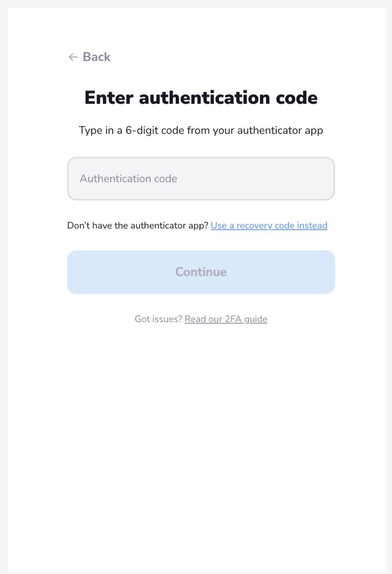This screenshot has width=392, height=574.
Task: Click the word instead in the recovery link
Action: pyautogui.click(x=312, y=226)
